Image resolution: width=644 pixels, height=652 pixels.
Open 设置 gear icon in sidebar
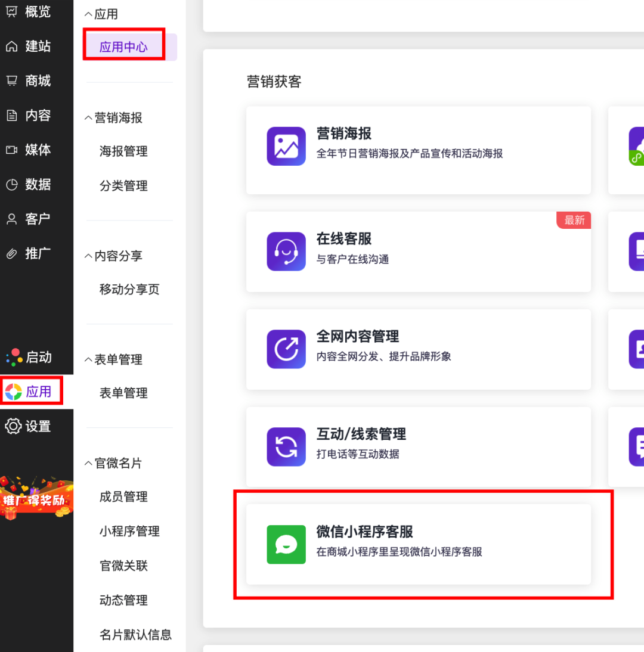click(13, 426)
